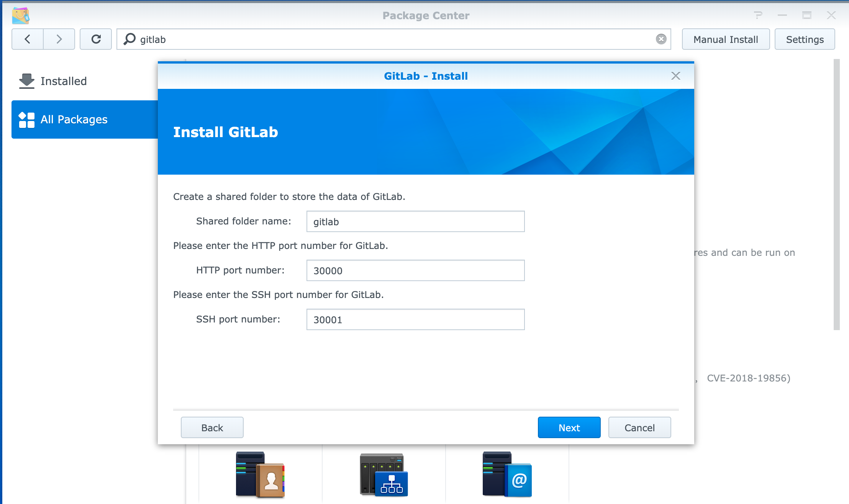Clear the gitlab search with X icon
Image resolution: width=849 pixels, height=504 pixels.
click(x=661, y=39)
